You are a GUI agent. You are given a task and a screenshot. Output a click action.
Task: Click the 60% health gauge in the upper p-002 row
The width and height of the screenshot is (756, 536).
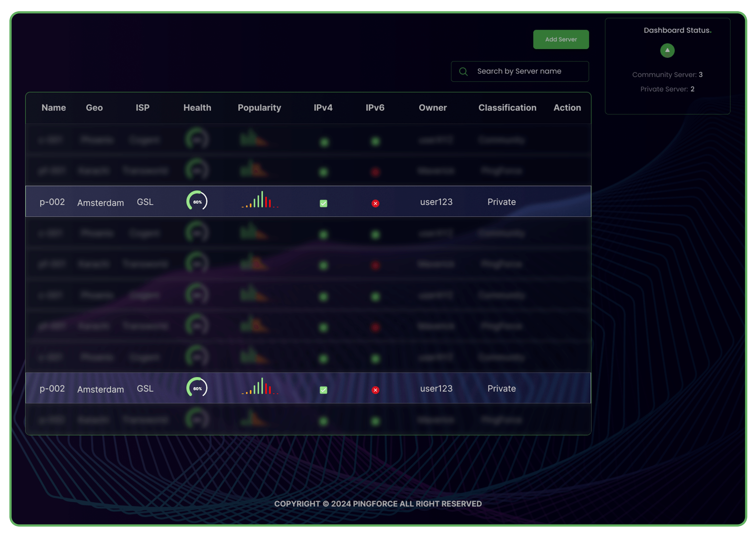click(197, 201)
